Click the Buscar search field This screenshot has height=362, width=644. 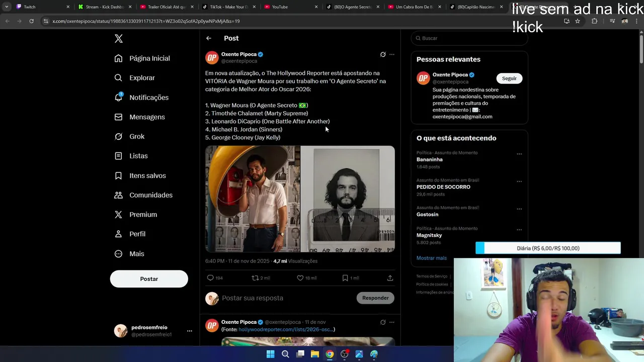tap(469, 38)
